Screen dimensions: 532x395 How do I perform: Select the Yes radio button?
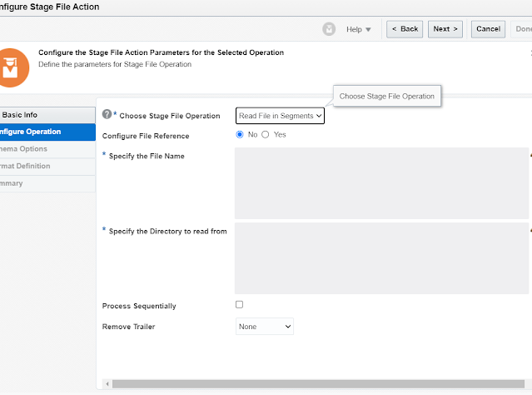266,134
